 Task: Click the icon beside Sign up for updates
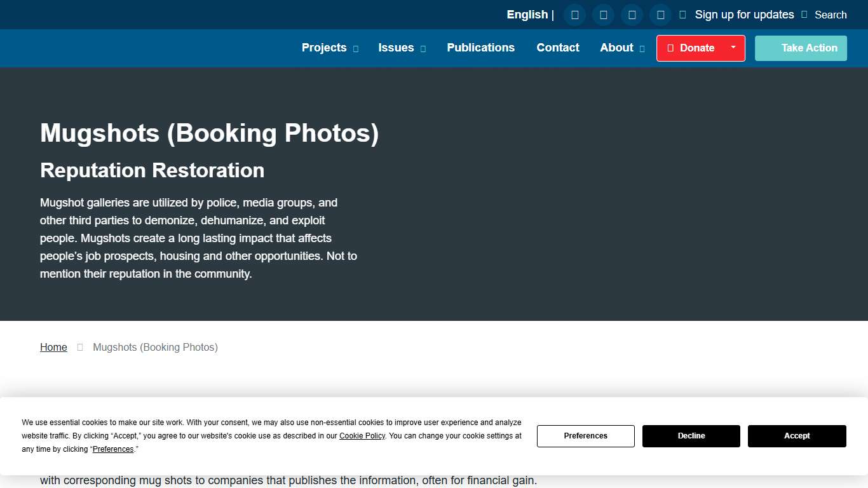[682, 15]
